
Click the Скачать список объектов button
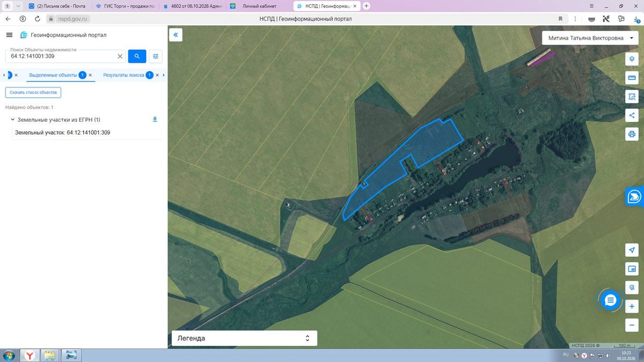(x=33, y=92)
